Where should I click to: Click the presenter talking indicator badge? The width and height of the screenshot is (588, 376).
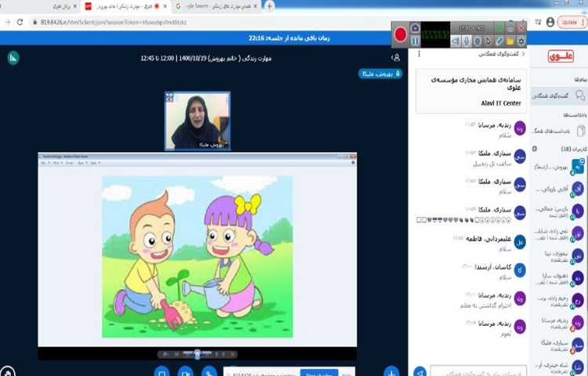[380, 74]
